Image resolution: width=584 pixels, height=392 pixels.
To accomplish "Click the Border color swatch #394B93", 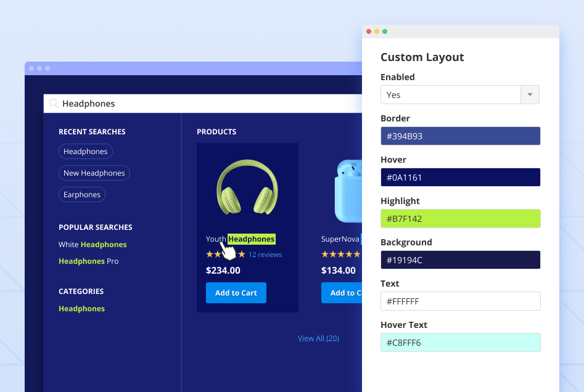I will [x=460, y=136].
